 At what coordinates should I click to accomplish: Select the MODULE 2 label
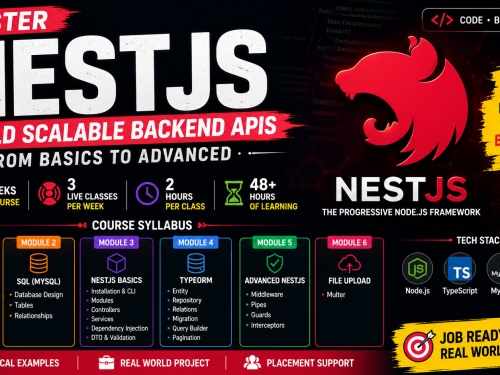coord(39,242)
